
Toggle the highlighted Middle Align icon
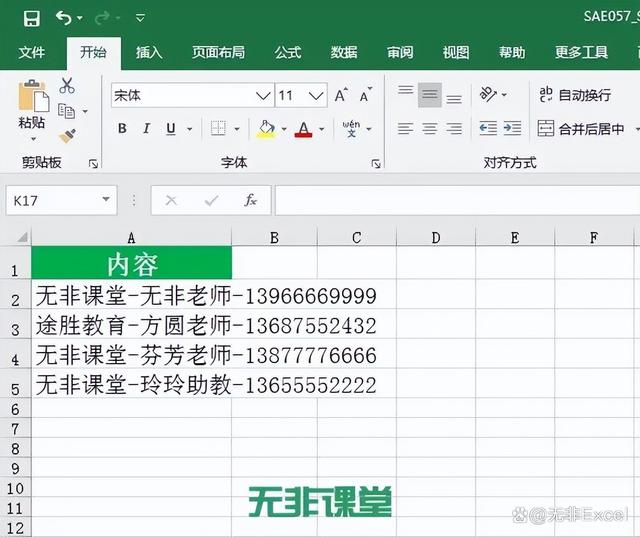point(430,95)
